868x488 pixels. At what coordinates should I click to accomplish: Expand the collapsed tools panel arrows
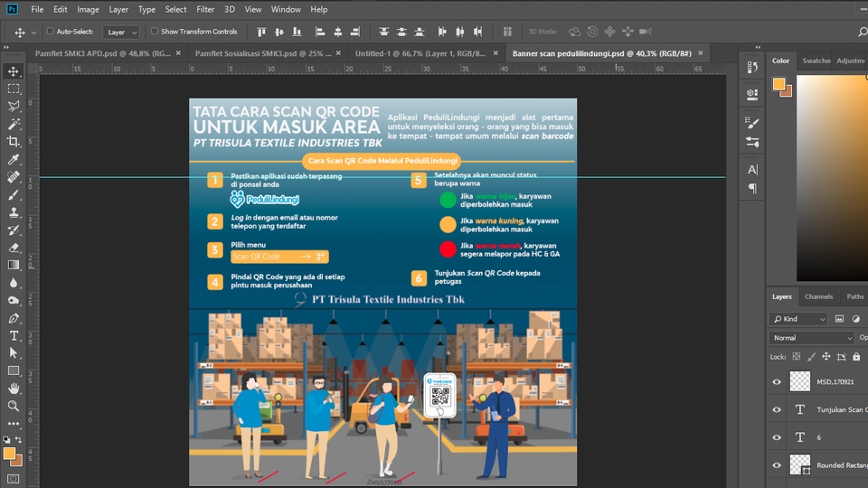[6, 48]
